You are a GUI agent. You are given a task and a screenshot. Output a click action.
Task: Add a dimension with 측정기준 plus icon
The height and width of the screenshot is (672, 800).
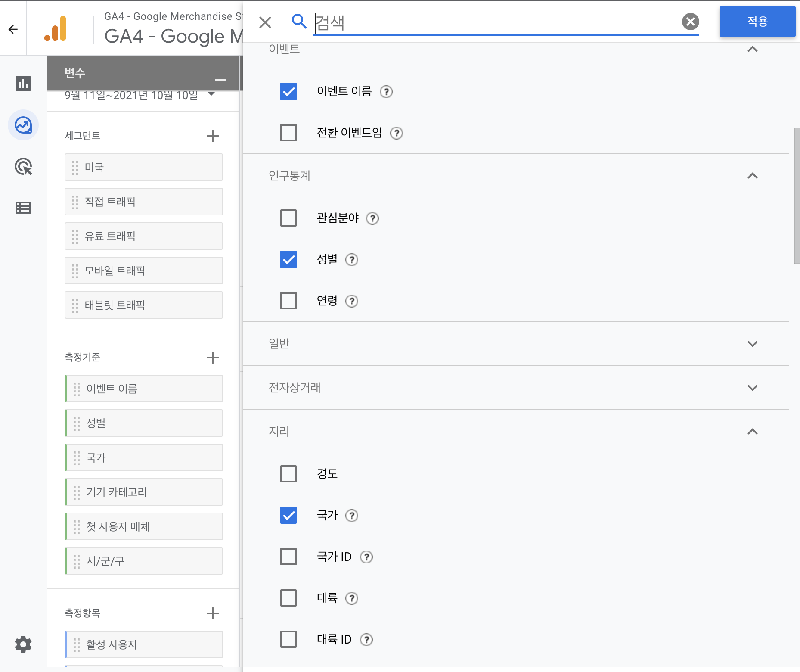pyautogui.click(x=212, y=358)
